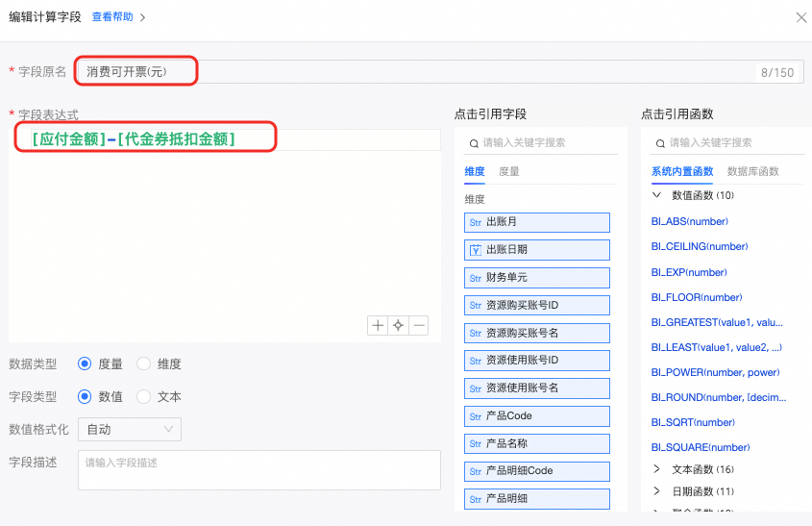This screenshot has width=812, height=526.
Task: Insert the BI_FLOOR(number) function
Action: (697, 297)
